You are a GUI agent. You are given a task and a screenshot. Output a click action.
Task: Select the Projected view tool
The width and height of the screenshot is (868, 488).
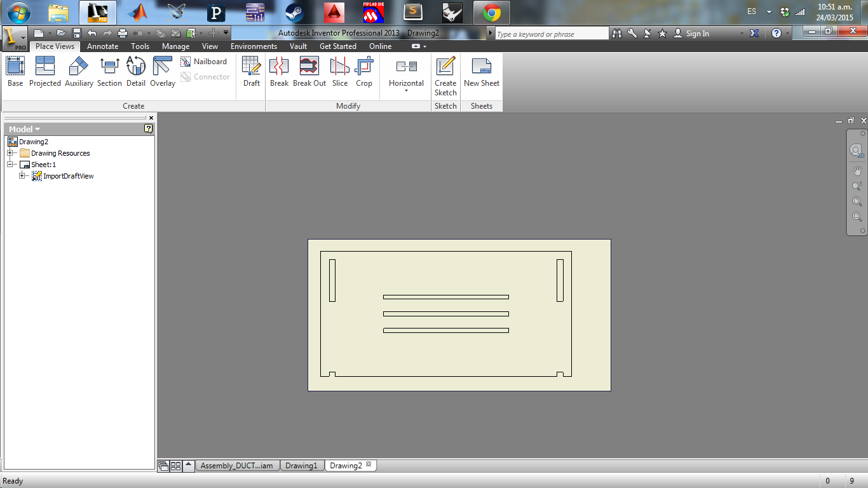click(x=45, y=72)
